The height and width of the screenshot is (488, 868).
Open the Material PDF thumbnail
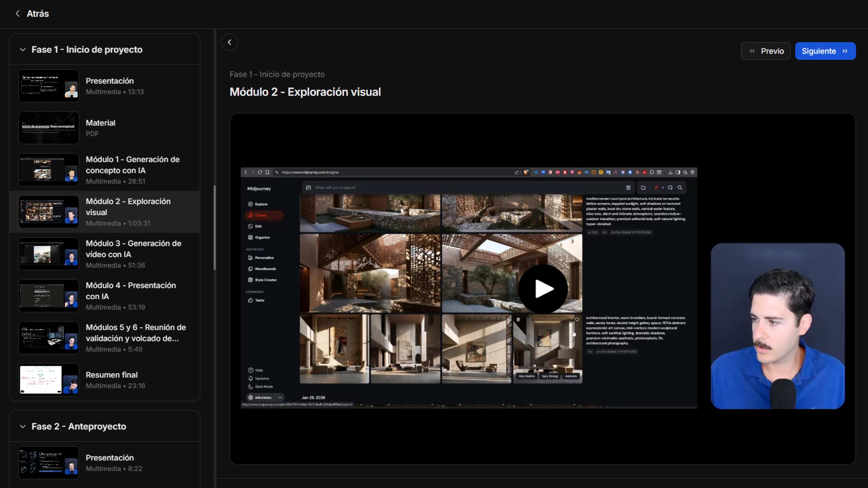pyautogui.click(x=49, y=128)
